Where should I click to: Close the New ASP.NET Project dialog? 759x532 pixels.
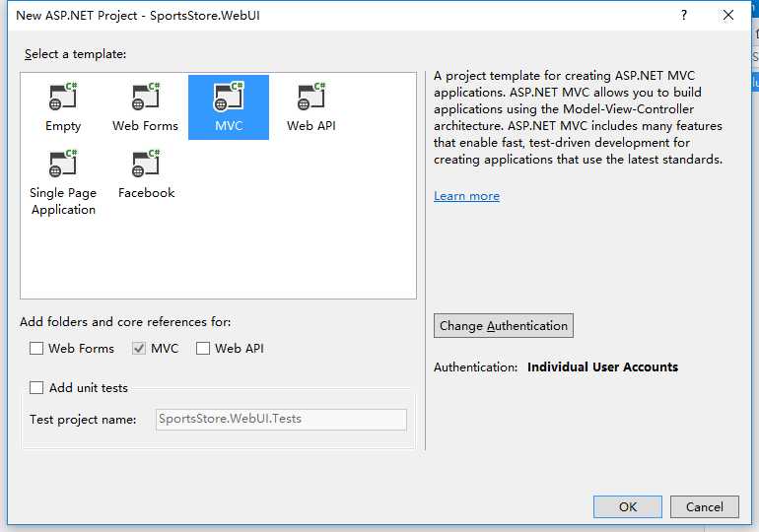coord(728,15)
